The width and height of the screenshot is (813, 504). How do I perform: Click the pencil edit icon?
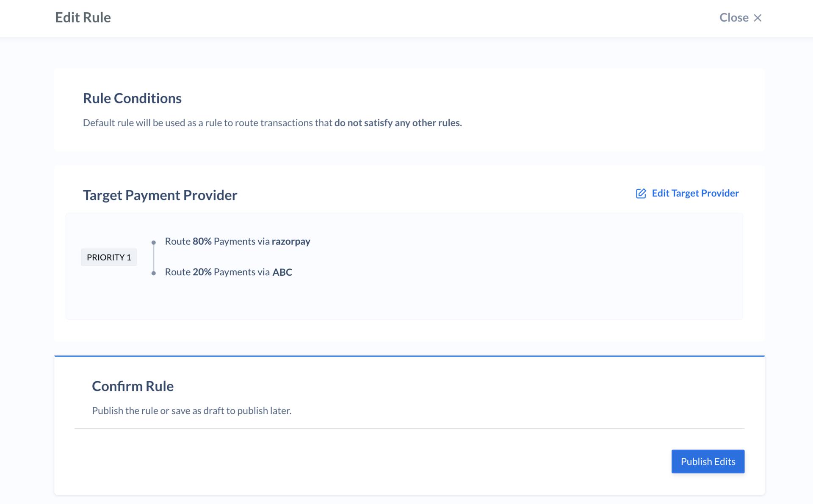(641, 194)
